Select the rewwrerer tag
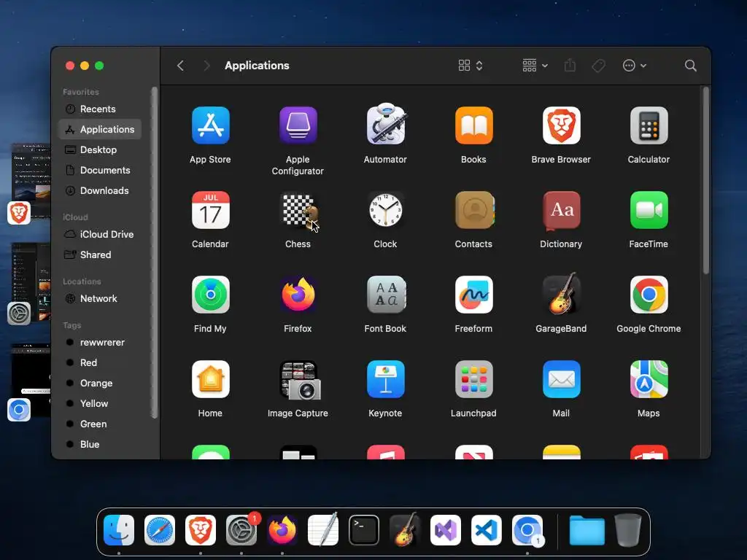 click(99, 343)
